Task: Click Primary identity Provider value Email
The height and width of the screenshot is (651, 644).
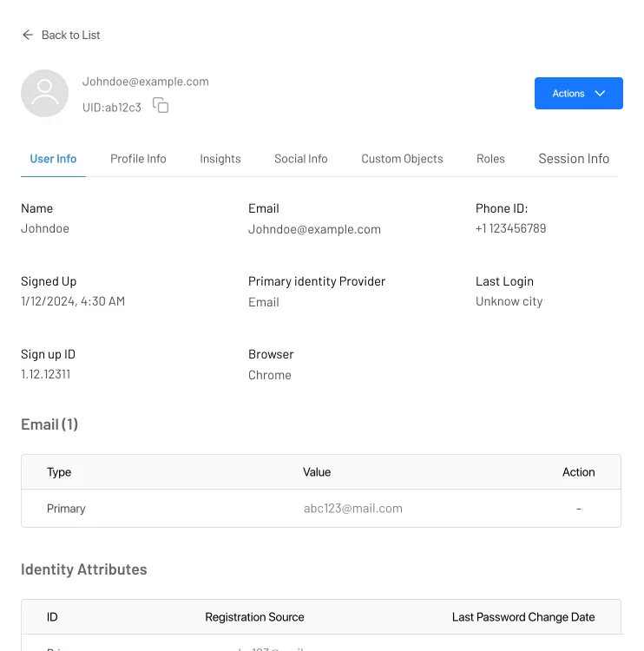Action: coord(264,302)
